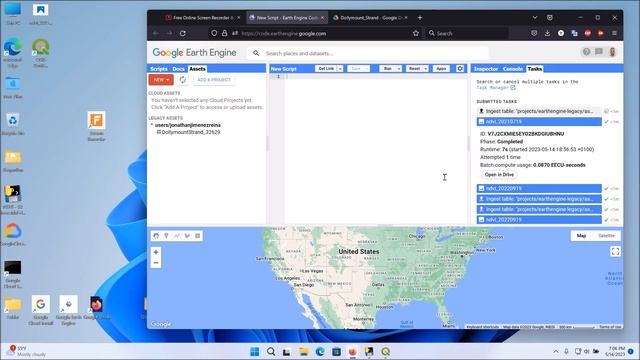
Task: Open File Explorer from taskbar
Action: 303,351
